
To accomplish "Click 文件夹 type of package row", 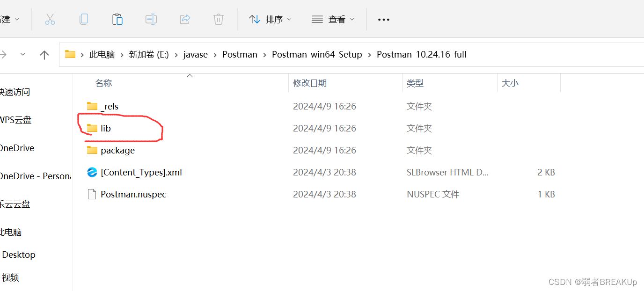I will click(419, 150).
